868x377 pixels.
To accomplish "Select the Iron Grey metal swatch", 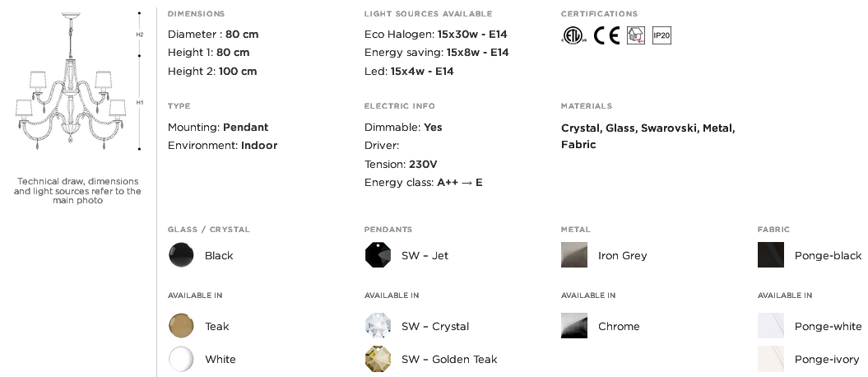I will 574,255.
